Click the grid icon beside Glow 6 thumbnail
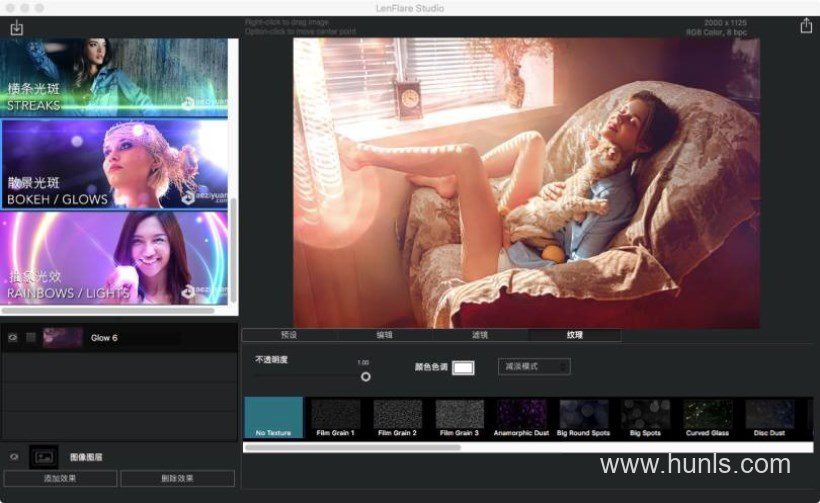Screen dimensions: 820x503 coord(31,338)
